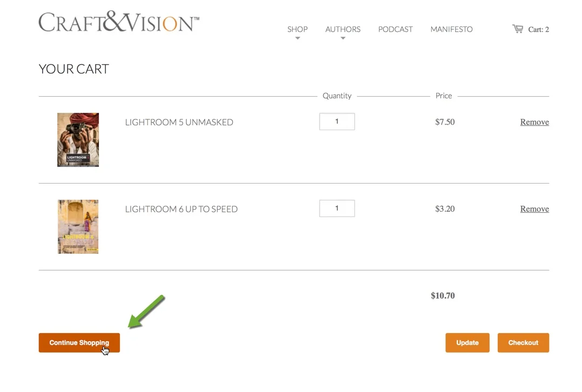
Task: Go to the PODCAST page
Action: 395,29
